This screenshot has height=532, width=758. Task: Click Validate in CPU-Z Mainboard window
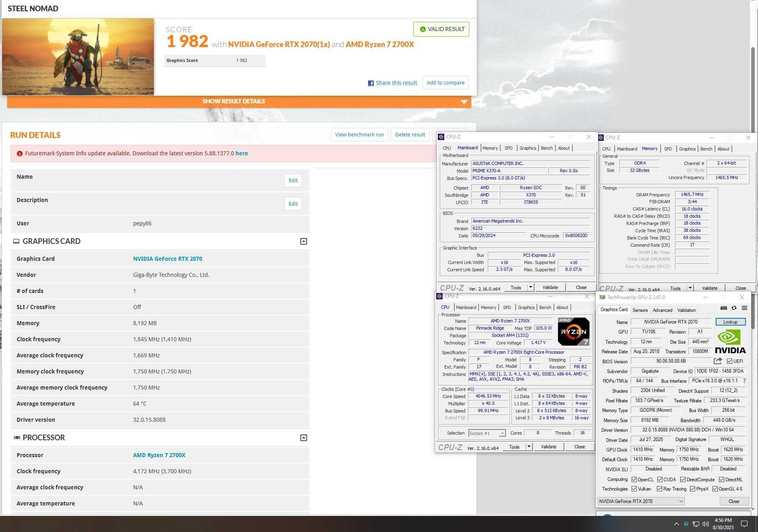point(550,287)
